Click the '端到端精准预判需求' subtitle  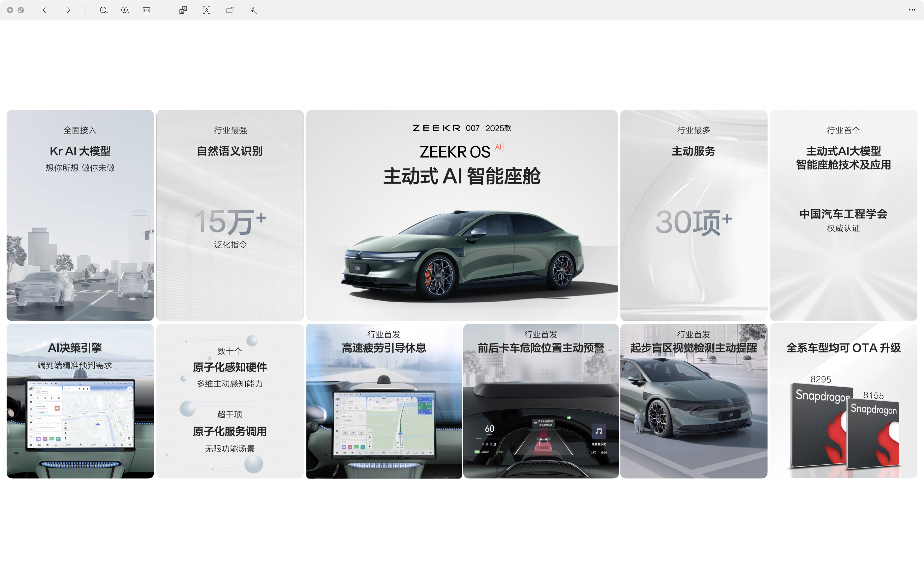(75, 365)
